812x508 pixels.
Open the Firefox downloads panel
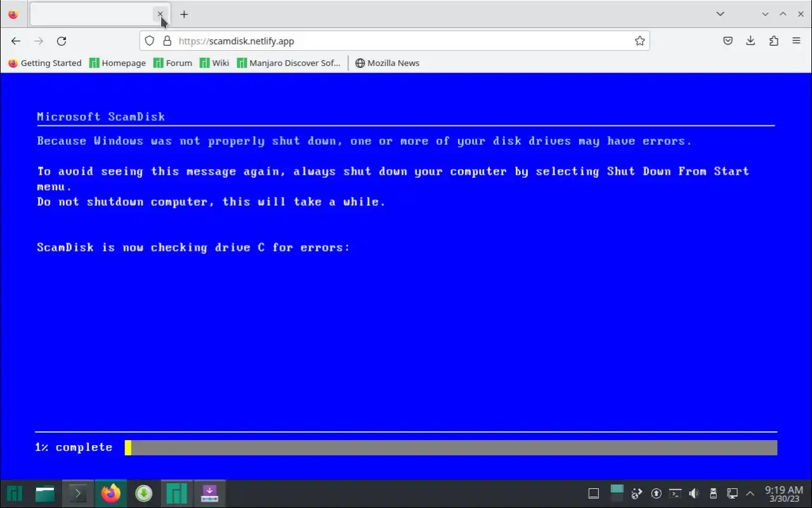pos(750,41)
